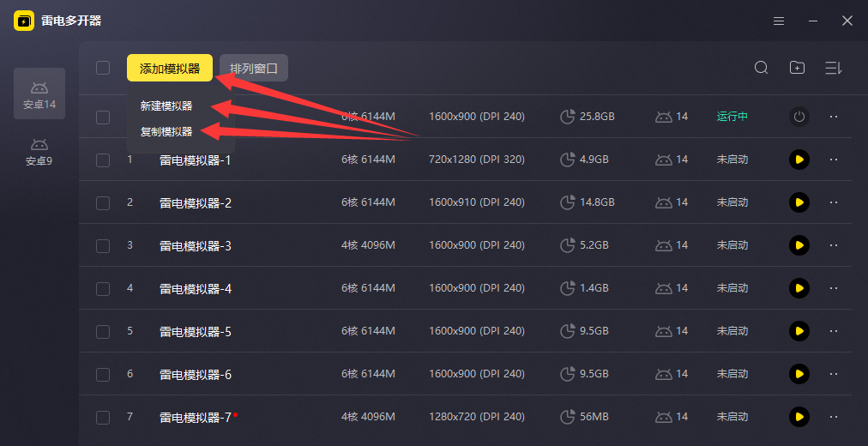The height and width of the screenshot is (446, 868).
Task: Choose 新建模拟器 from the dropdown menu
Action: (166, 105)
